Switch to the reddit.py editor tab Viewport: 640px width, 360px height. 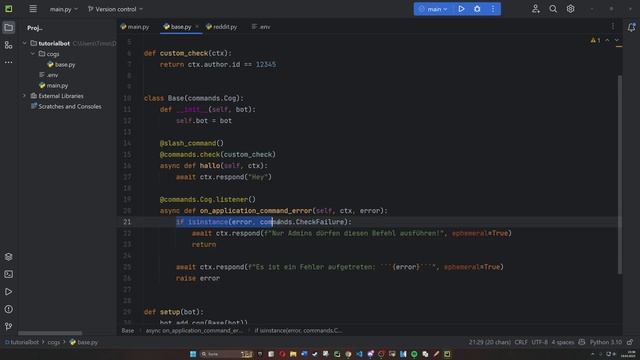(x=222, y=27)
